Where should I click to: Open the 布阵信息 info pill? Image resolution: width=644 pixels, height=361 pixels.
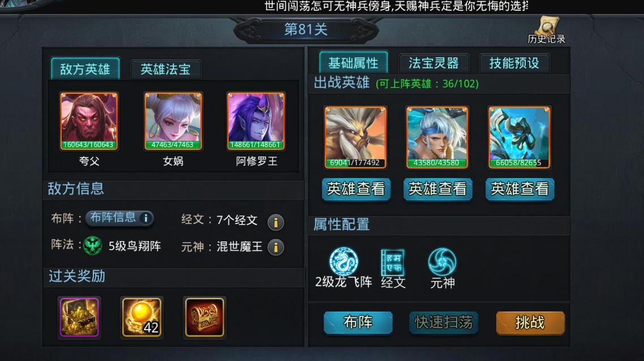click(x=119, y=218)
